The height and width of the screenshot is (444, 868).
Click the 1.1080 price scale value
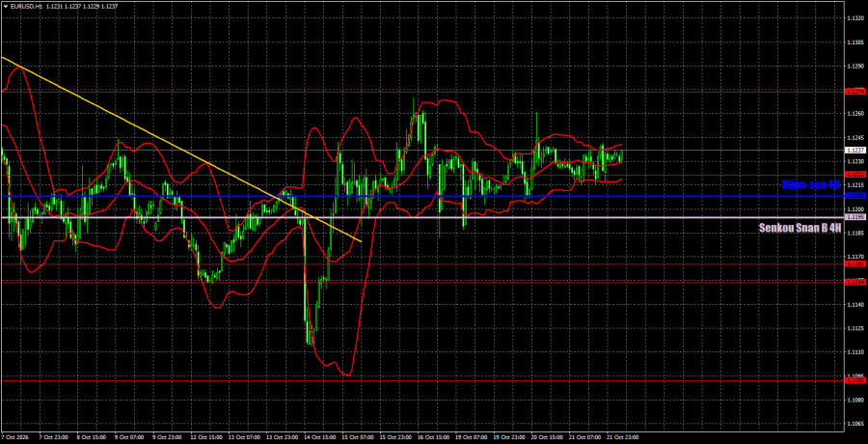854,400
